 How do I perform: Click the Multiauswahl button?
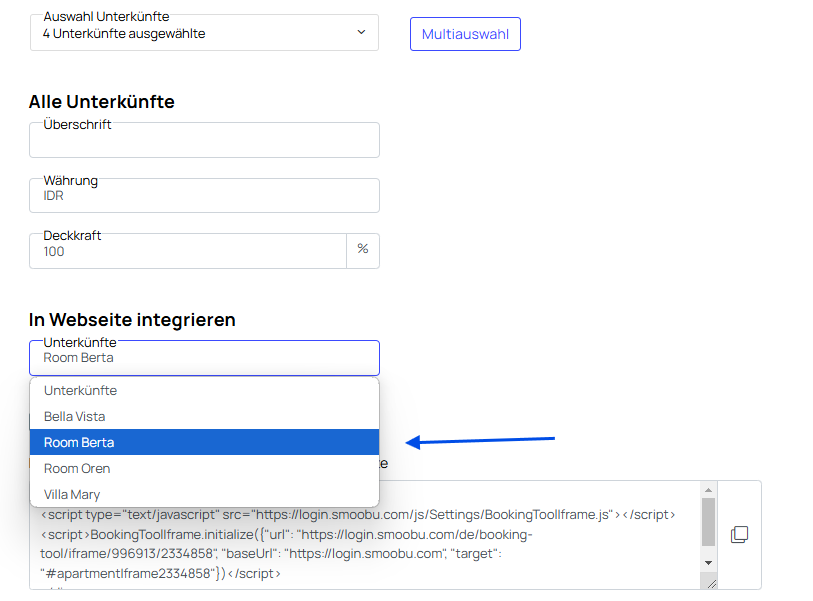465,34
